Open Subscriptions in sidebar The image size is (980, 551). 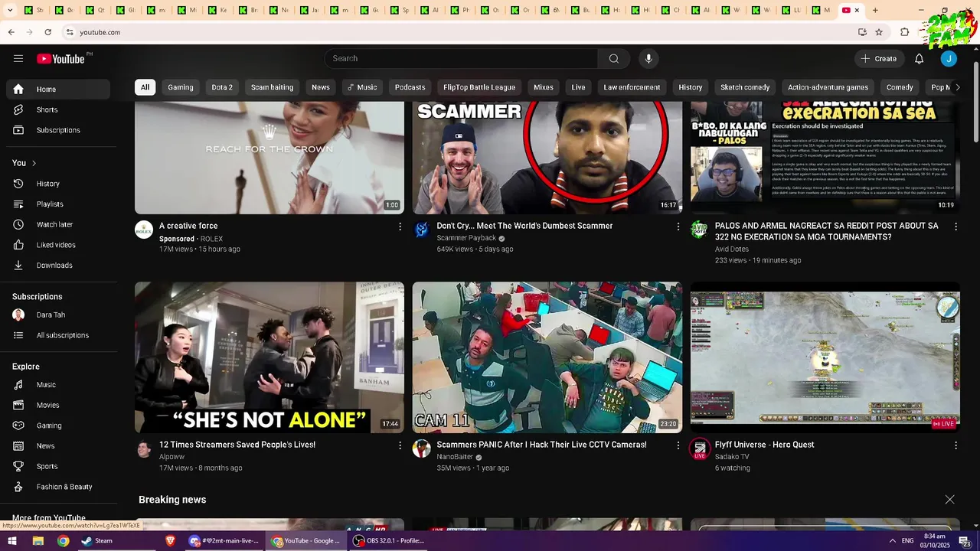pos(58,130)
